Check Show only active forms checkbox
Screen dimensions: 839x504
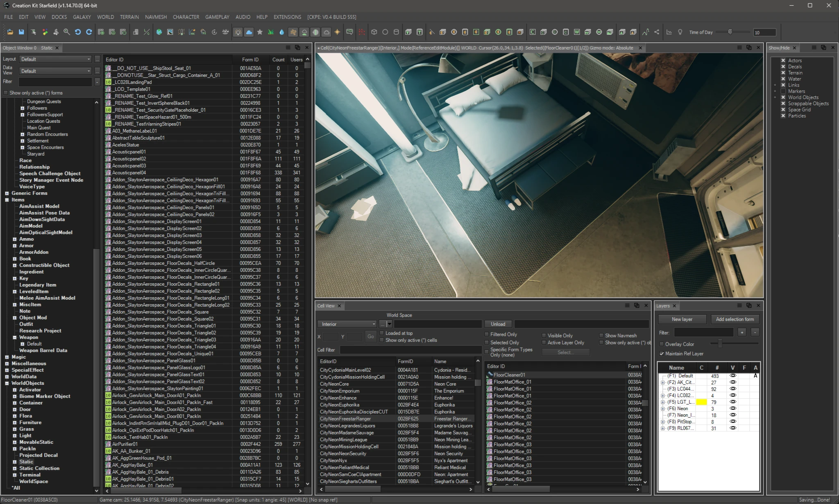(6, 93)
